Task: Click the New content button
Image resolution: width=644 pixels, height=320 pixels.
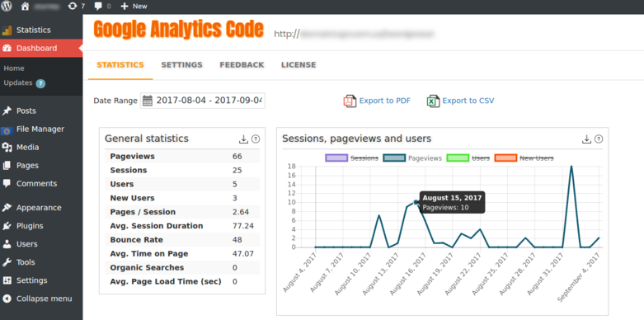Action: [x=134, y=6]
